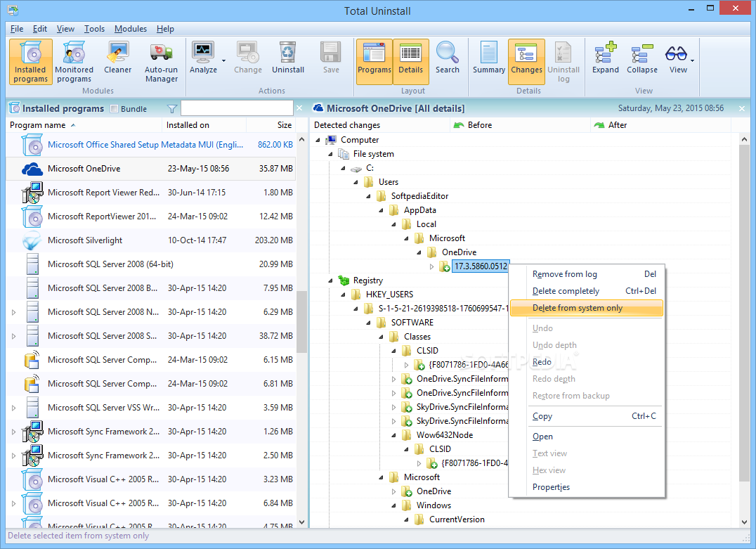Switch to the Changes details view
This screenshot has width=756, height=549.
526,63
